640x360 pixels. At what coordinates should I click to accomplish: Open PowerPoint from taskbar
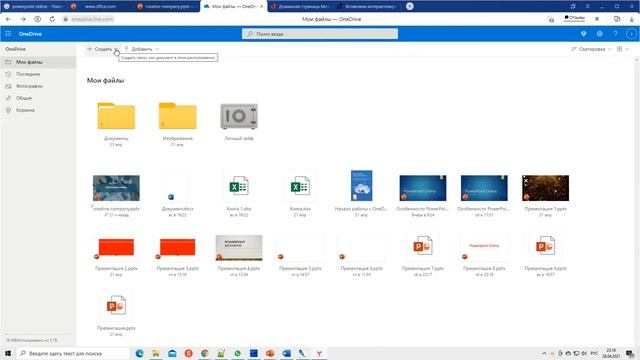[270, 353]
